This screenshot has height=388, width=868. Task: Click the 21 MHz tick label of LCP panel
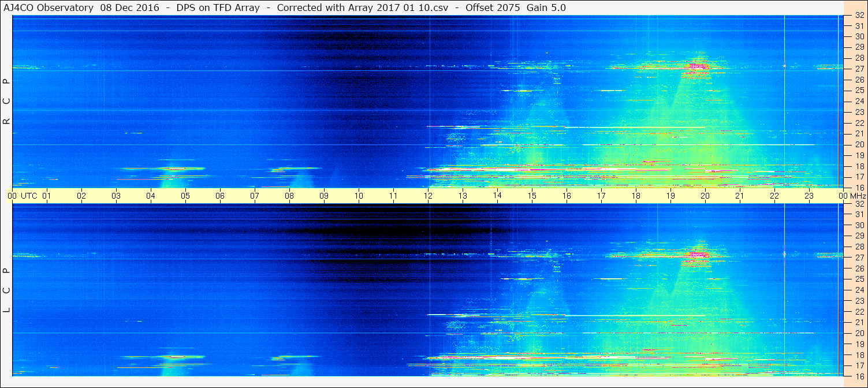859,322
